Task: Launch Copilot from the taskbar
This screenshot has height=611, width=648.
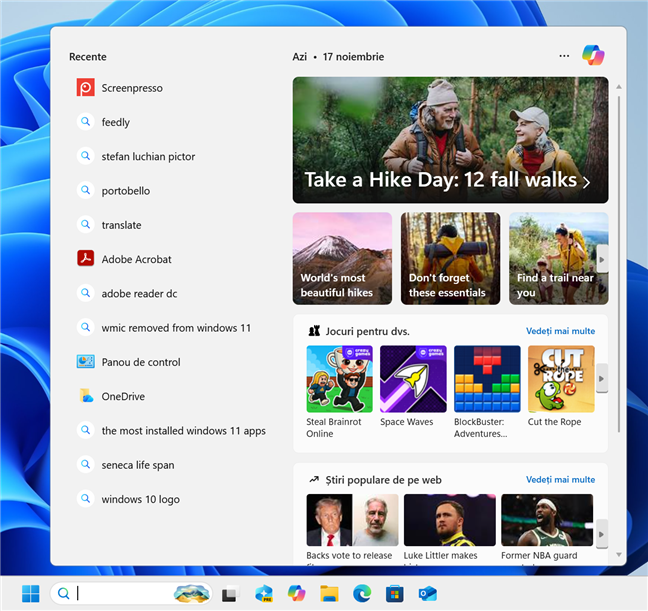Action: pyautogui.click(x=296, y=594)
